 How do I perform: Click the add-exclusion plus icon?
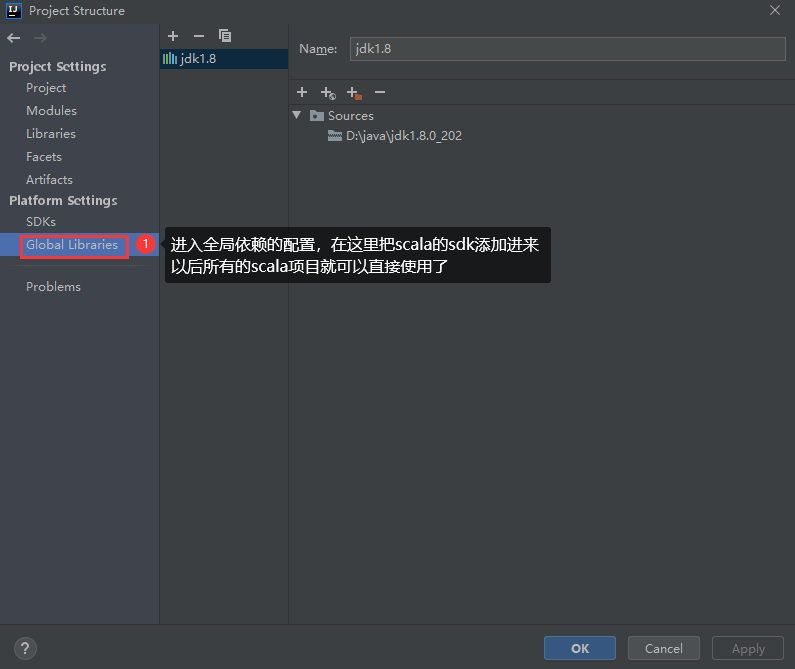(354, 93)
